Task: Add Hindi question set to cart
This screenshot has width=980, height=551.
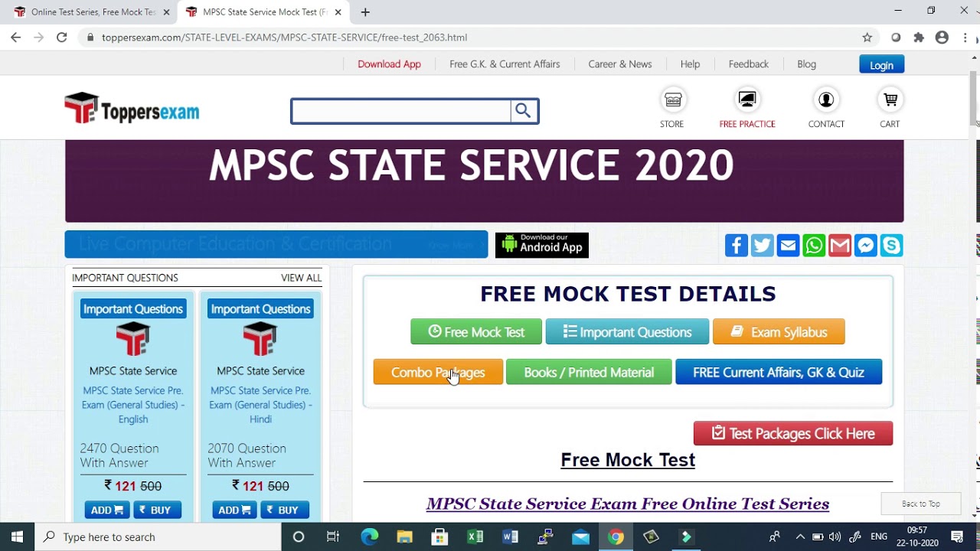Action: pos(234,510)
